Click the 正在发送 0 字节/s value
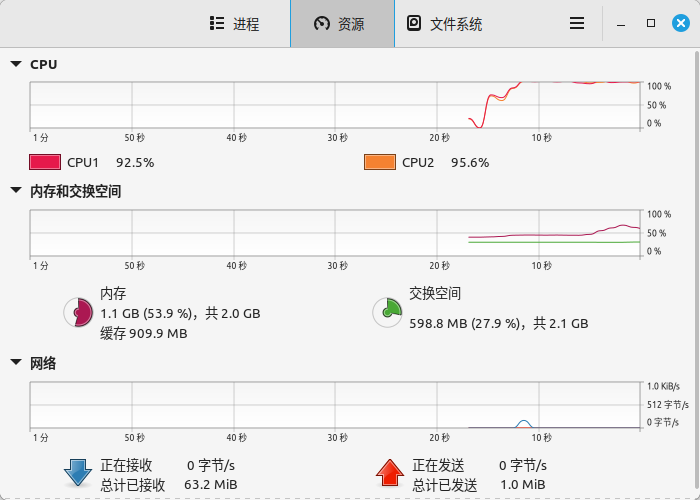Viewport: 700px width, 500px height. pos(523,466)
